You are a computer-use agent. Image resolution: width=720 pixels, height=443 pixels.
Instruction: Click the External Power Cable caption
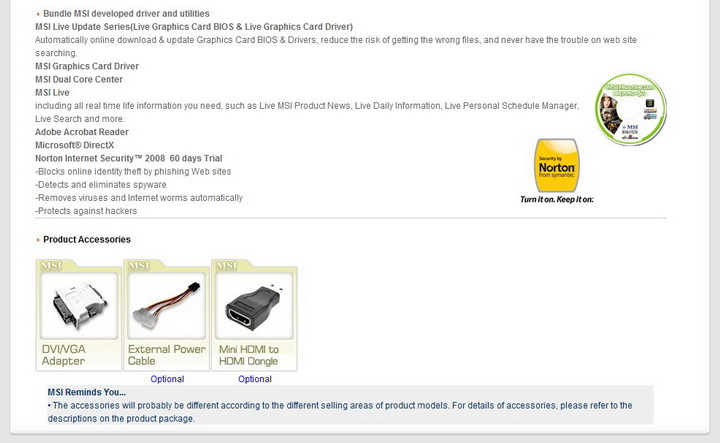166,355
